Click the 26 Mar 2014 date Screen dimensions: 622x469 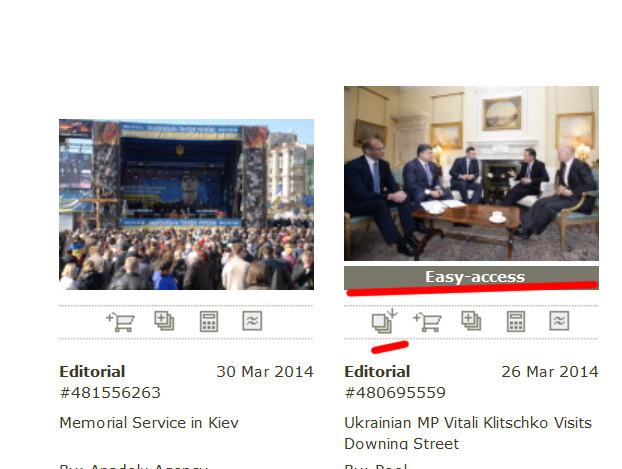[x=550, y=372]
